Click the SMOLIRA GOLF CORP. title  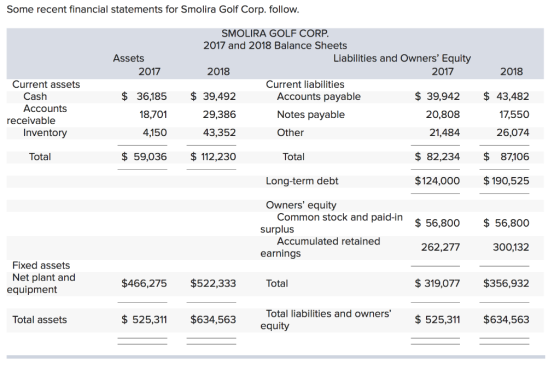(275, 34)
